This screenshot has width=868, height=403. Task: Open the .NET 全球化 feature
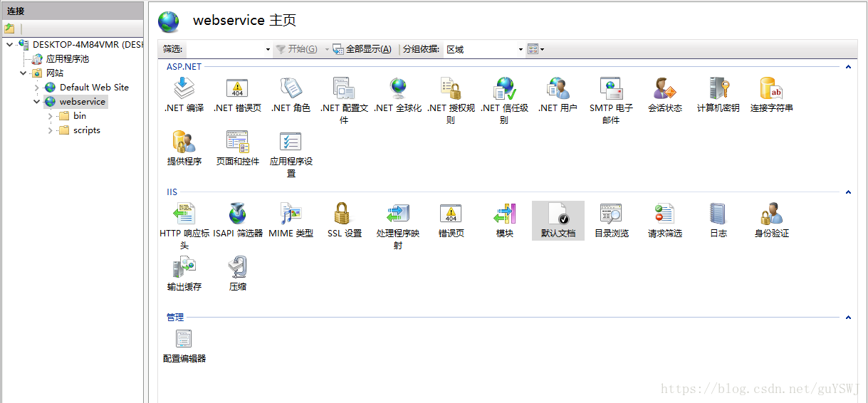tap(397, 95)
